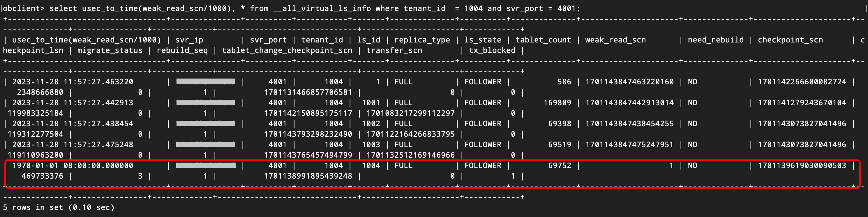Click the tablet_change_checkpoint_scn column header
This screenshot has width=868, height=217.
click(287, 50)
